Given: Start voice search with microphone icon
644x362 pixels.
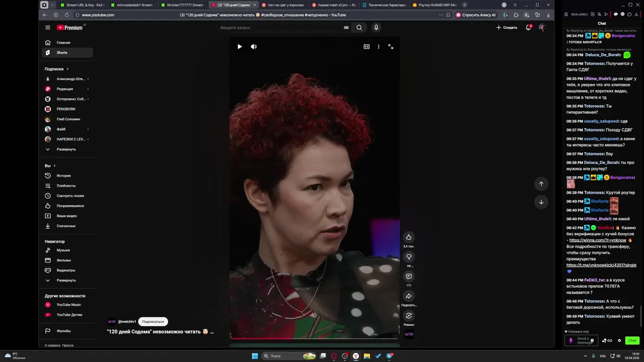Looking at the screenshot, I should click(376, 28).
